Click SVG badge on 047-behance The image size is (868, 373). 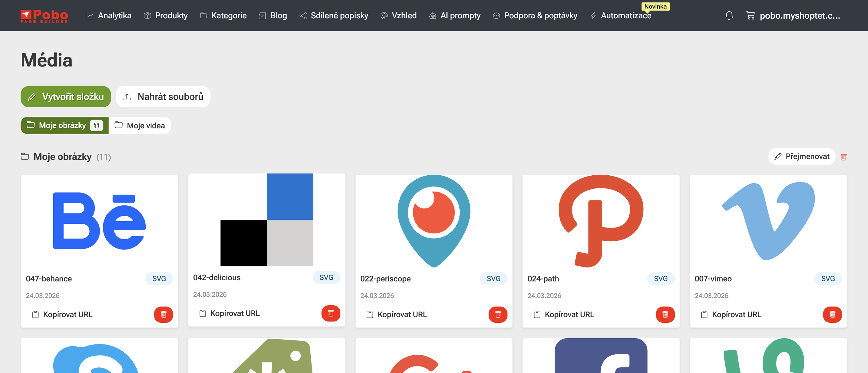(x=159, y=279)
